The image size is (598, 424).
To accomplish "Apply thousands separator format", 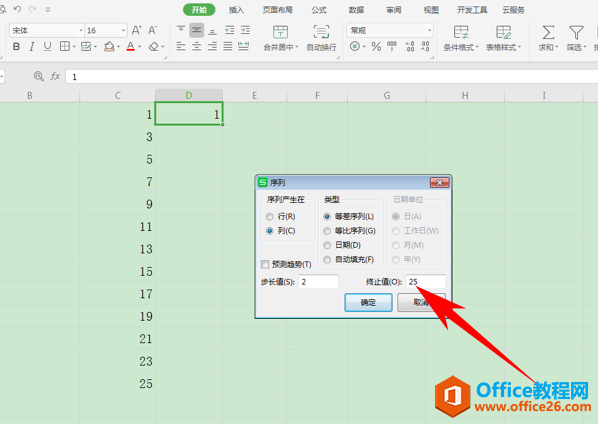I will (x=392, y=47).
